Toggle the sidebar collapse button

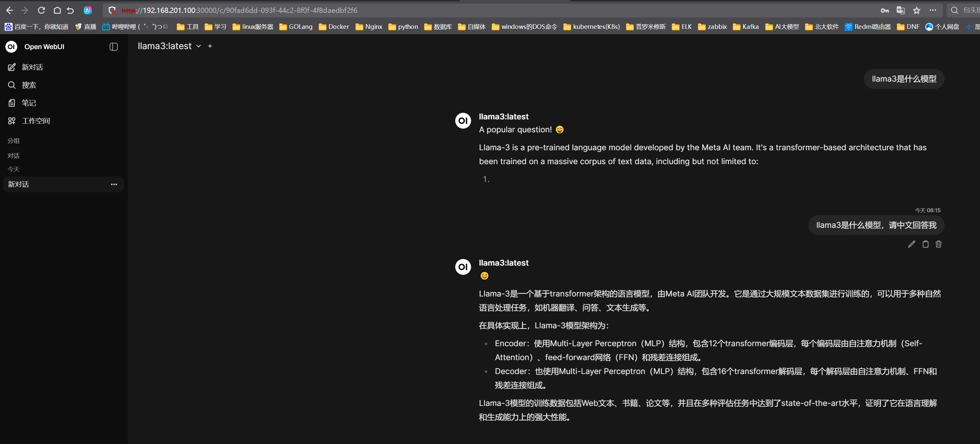pos(113,46)
